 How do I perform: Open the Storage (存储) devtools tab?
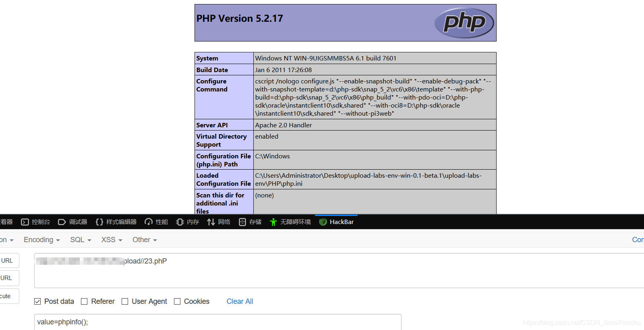click(250, 222)
